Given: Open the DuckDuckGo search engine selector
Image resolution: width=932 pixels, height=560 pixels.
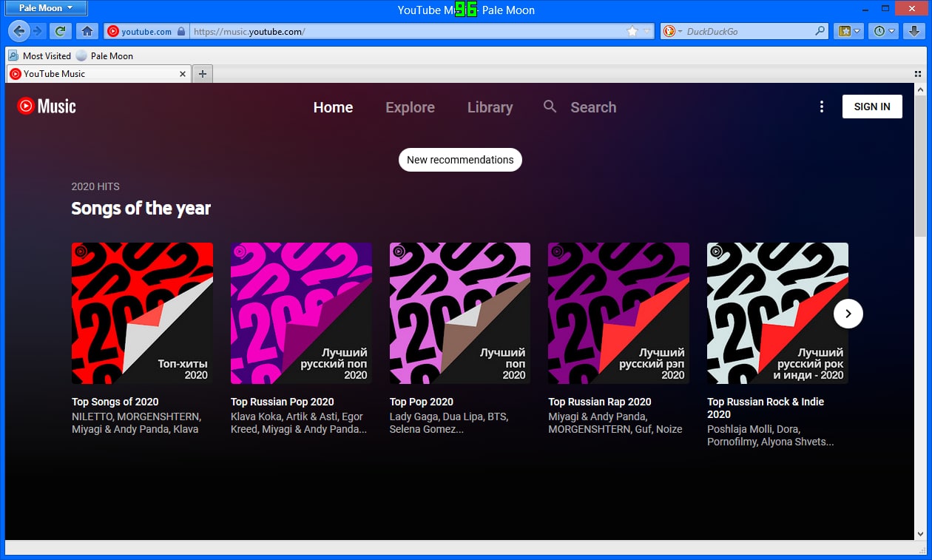Looking at the screenshot, I should [x=671, y=31].
